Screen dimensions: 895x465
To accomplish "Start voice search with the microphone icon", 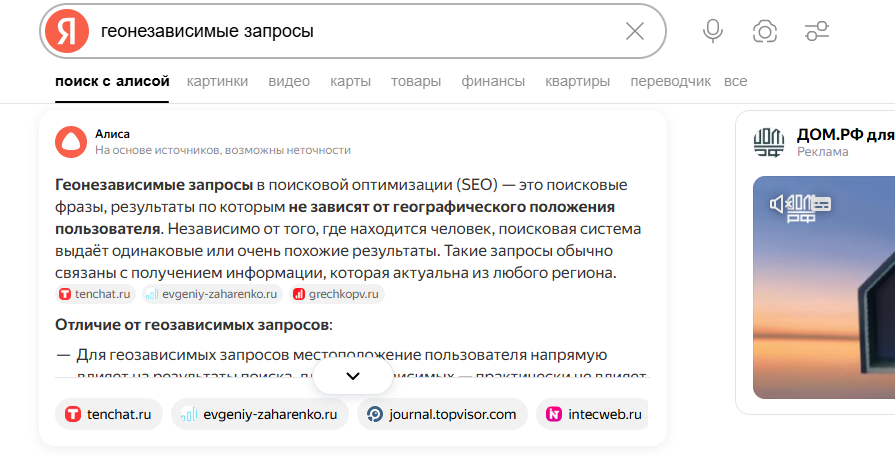I will (713, 31).
